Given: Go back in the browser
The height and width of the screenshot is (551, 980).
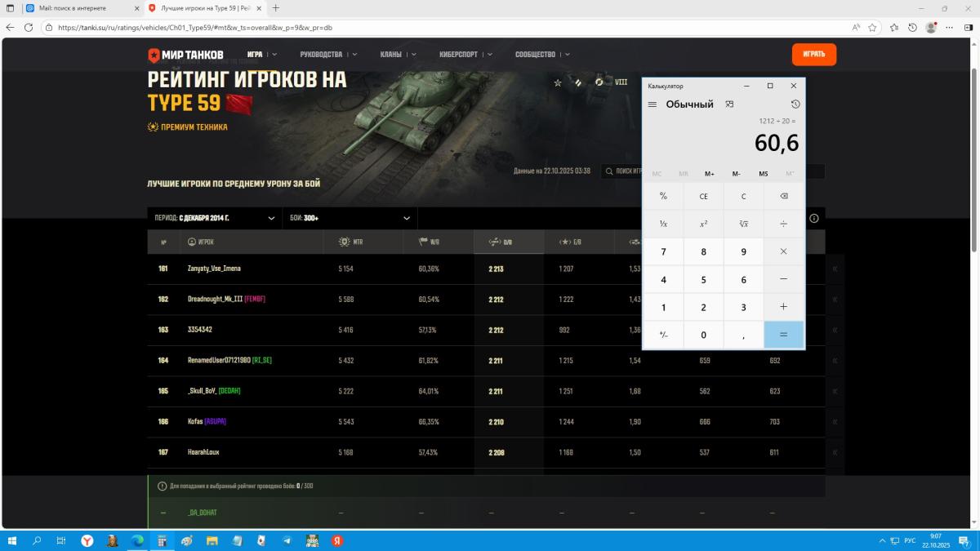Looking at the screenshot, I should point(10,27).
